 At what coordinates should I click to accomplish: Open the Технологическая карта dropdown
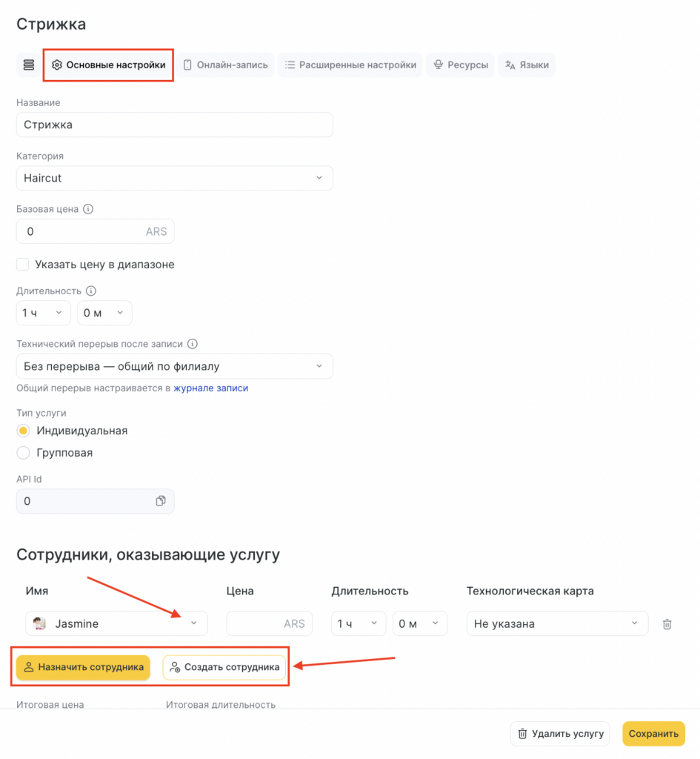point(556,624)
